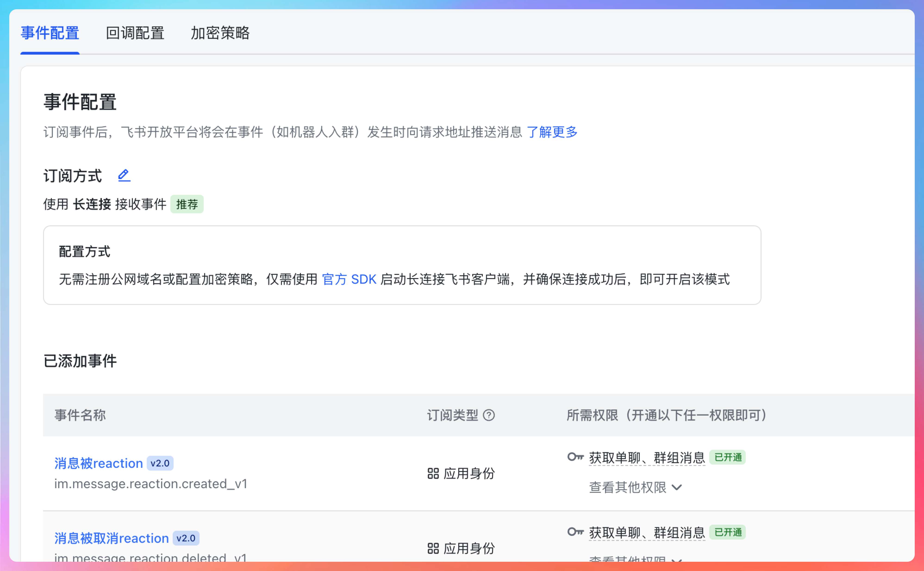Select the 事件配置 tab

(50, 33)
